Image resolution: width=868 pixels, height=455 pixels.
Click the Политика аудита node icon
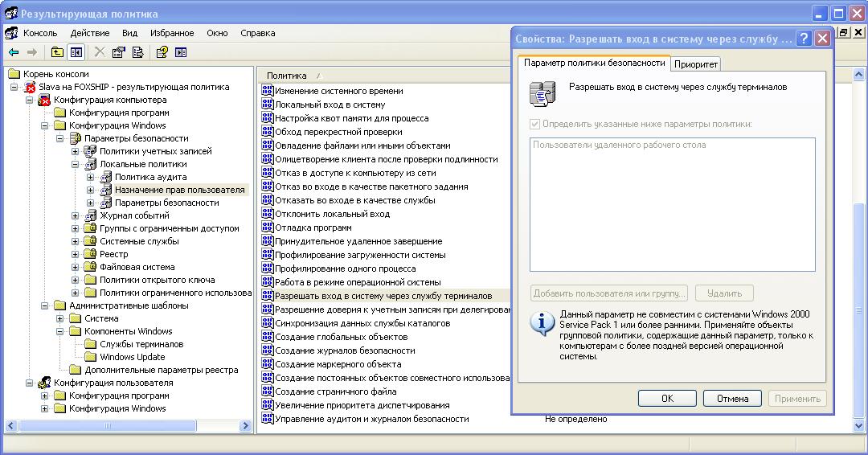(106, 177)
